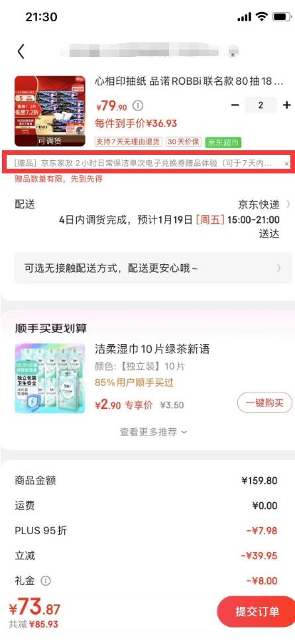295x644 pixels.
Task: Open the 洁柔湿巾10片绿茶新语 title
Action: pos(152,349)
